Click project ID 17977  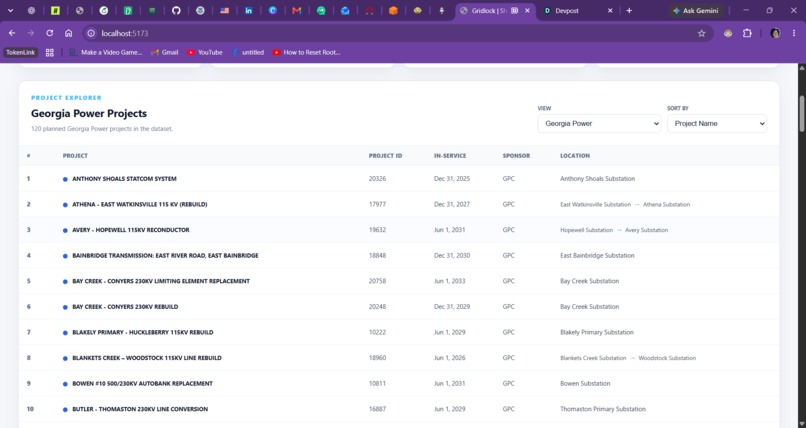coord(377,204)
